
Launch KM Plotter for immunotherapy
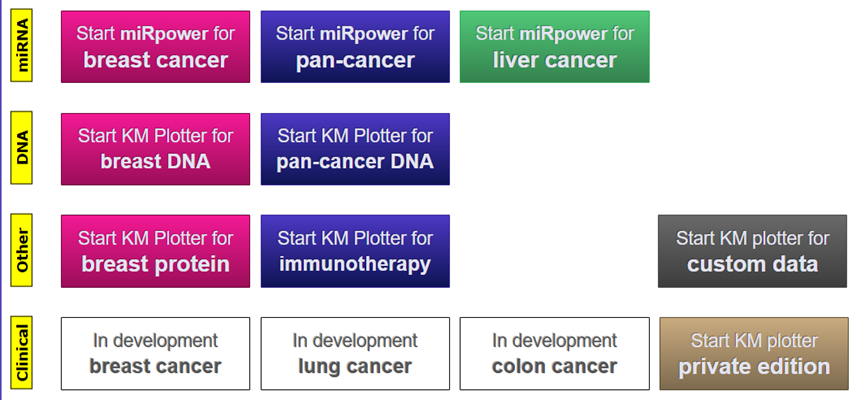[x=355, y=251]
